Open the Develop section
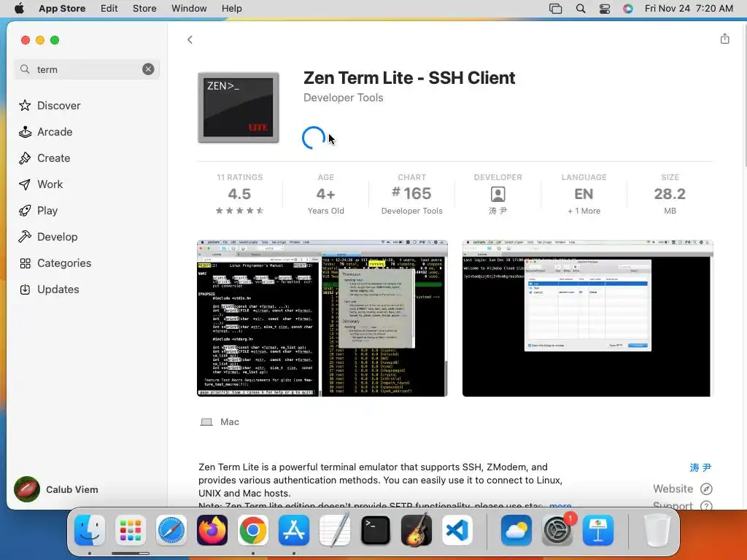This screenshot has height=560, width=747. [48, 237]
